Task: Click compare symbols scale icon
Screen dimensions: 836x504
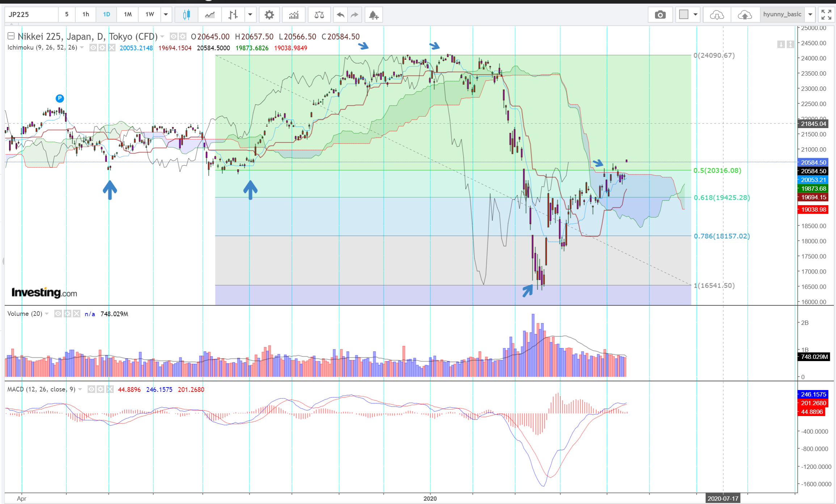Action: coord(319,15)
